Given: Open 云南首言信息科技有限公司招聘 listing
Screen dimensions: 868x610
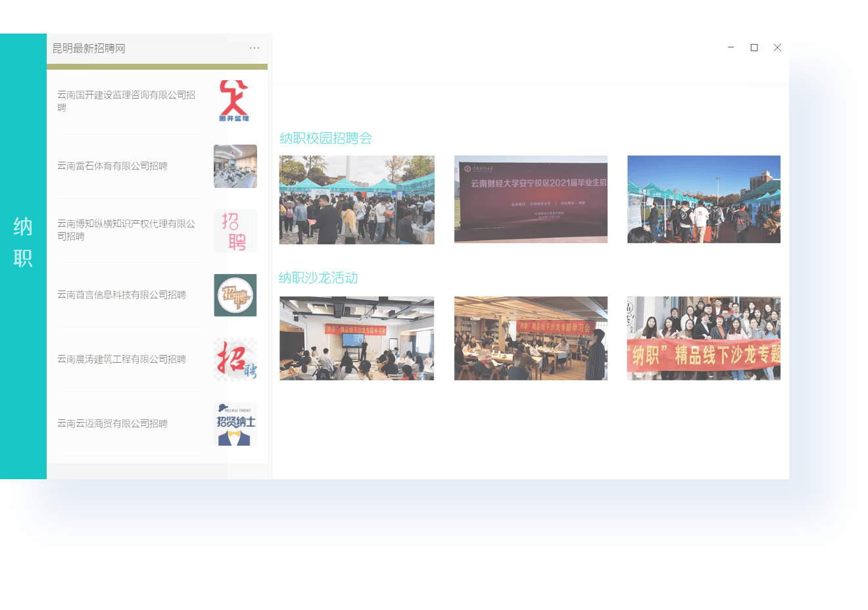Looking at the screenshot, I should pyautogui.click(x=122, y=295).
